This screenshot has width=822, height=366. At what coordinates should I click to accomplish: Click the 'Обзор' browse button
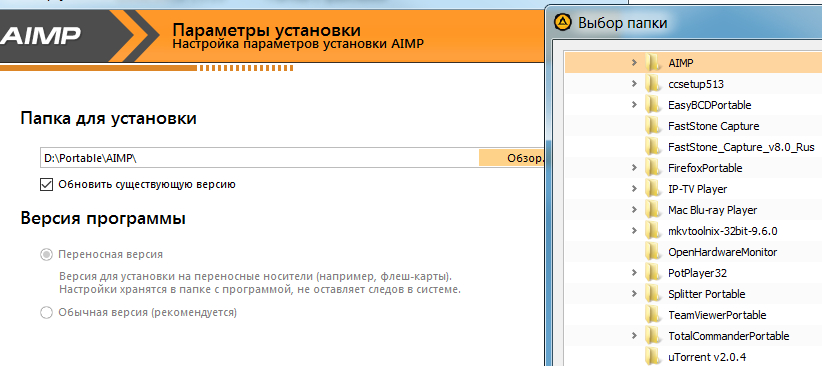click(512, 158)
